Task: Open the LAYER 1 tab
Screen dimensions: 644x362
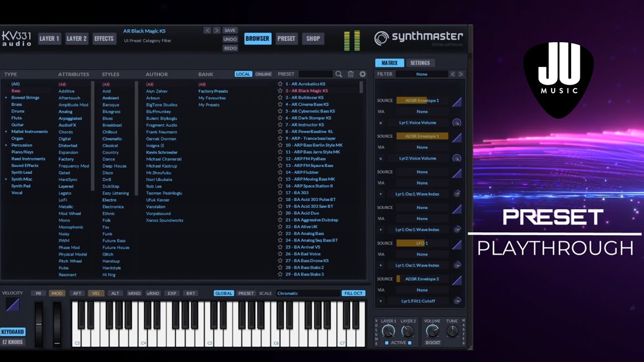Action: 49,39
